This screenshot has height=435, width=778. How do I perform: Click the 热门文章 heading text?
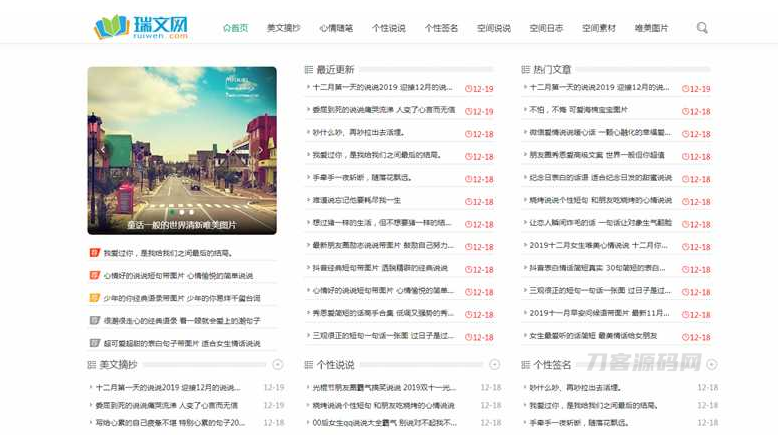click(552, 70)
